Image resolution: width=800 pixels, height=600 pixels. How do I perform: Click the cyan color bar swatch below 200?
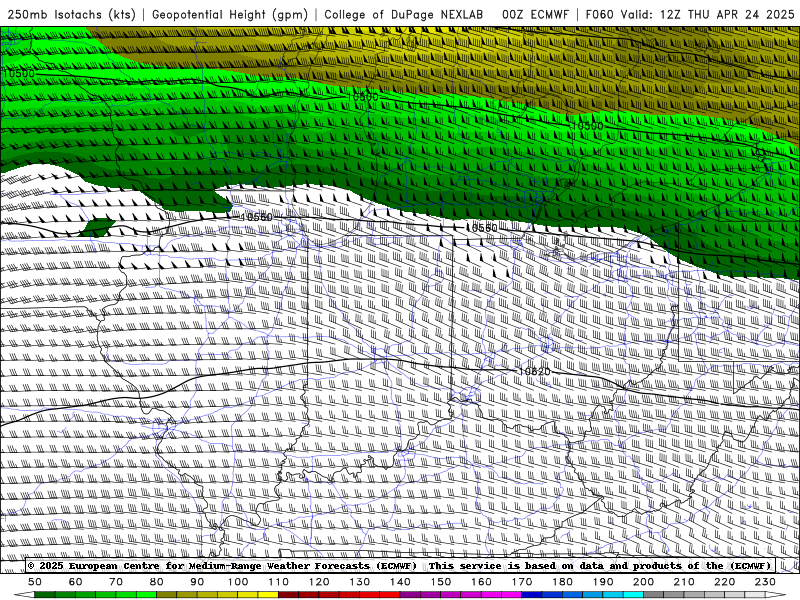point(634,595)
